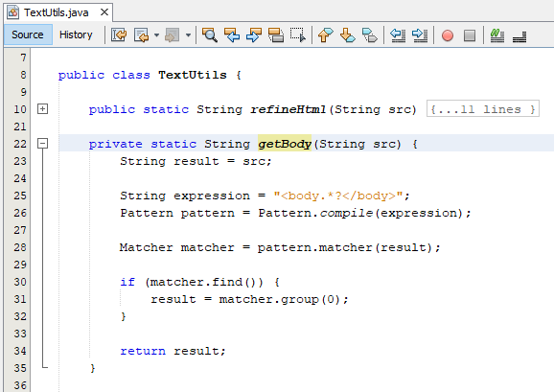Collapse the getBody method fold
The image size is (554, 392).
coord(42,144)
